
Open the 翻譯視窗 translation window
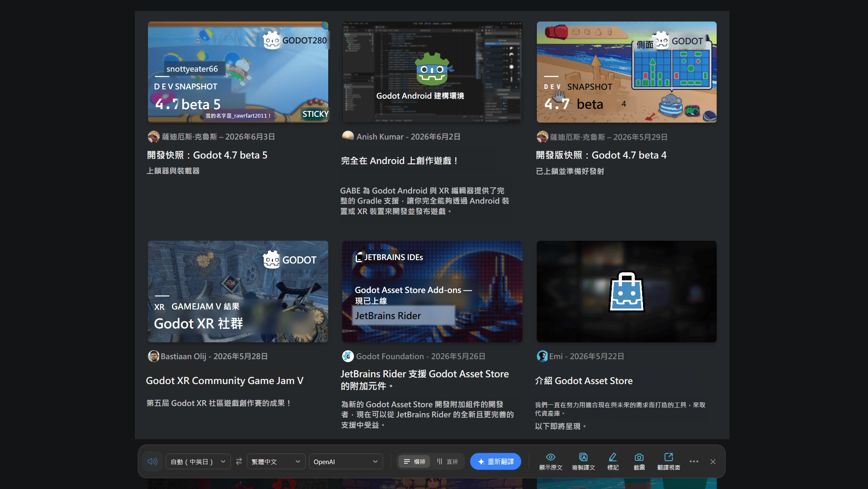669,462
